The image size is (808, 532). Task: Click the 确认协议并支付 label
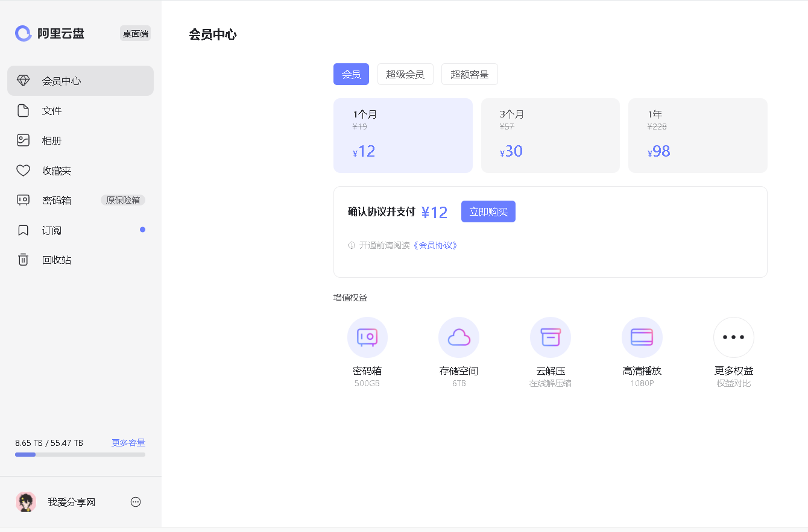(x=382, y=212)
